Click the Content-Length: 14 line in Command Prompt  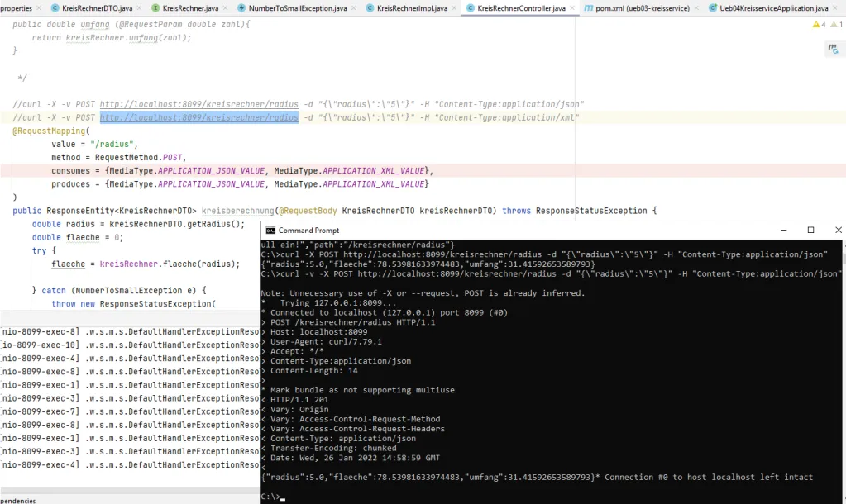click(x=309, y=370)
